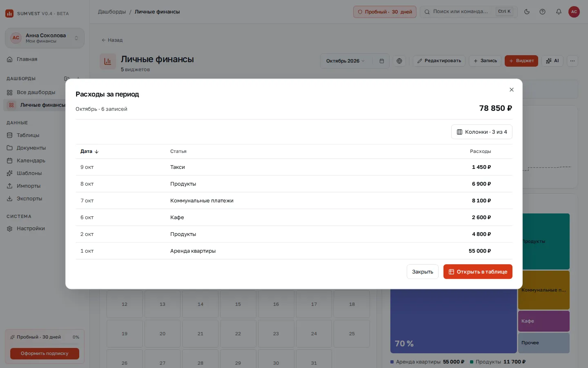
Task: Open the help question mark icon
Action: click(x=542, y=12)
